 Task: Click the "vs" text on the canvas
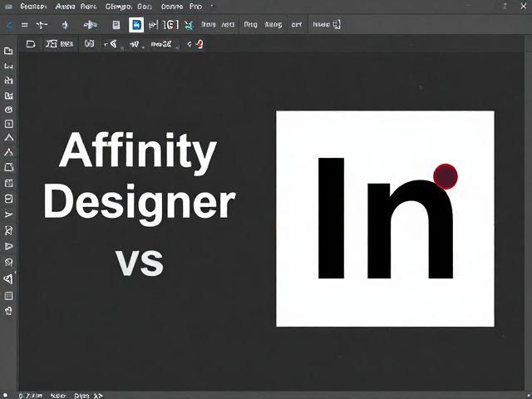pos(140,263)
